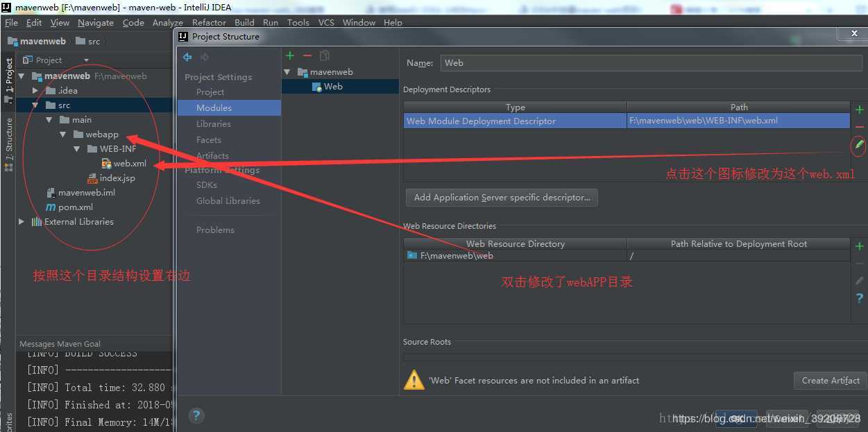The width and height of the screenshot is (868, 432).
Task: Add a new module with green plus
Action: (290, 55)
